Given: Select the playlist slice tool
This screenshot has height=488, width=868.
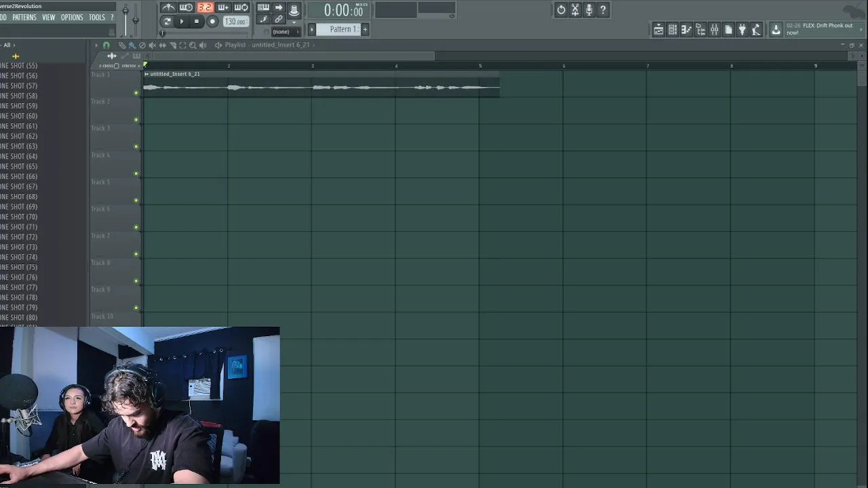Looking at the screenshot, I should coord(173,45).
